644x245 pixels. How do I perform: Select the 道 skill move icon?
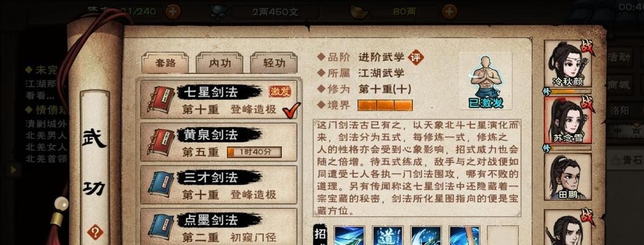point(387,236)
